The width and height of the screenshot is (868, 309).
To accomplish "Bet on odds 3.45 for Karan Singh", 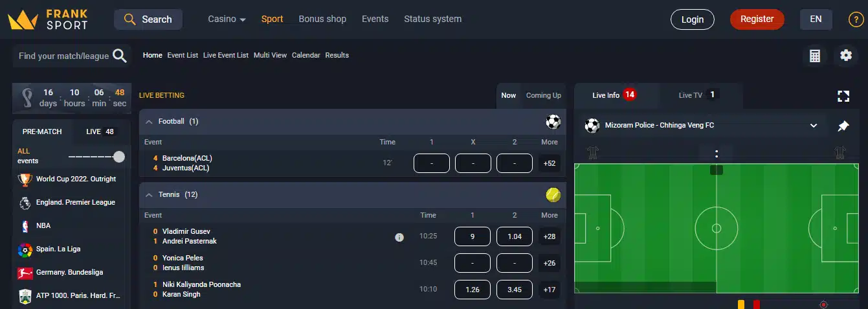I will pos(515,290).
